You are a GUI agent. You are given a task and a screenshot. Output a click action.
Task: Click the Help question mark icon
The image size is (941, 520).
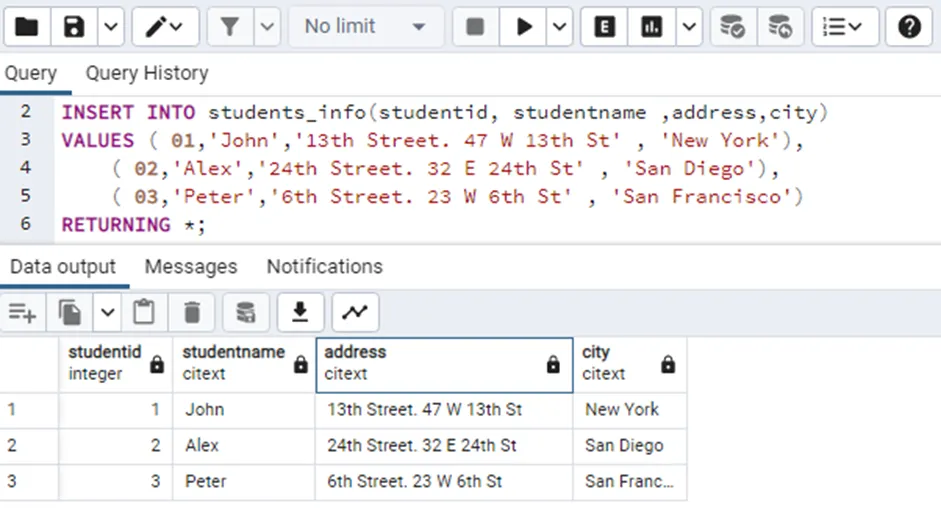pos(908,27)
